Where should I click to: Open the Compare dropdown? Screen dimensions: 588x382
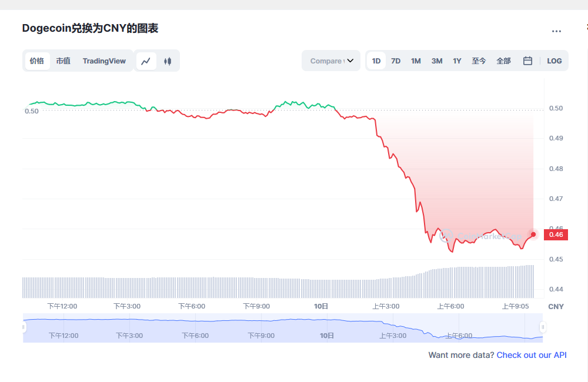tap(330, 61)
